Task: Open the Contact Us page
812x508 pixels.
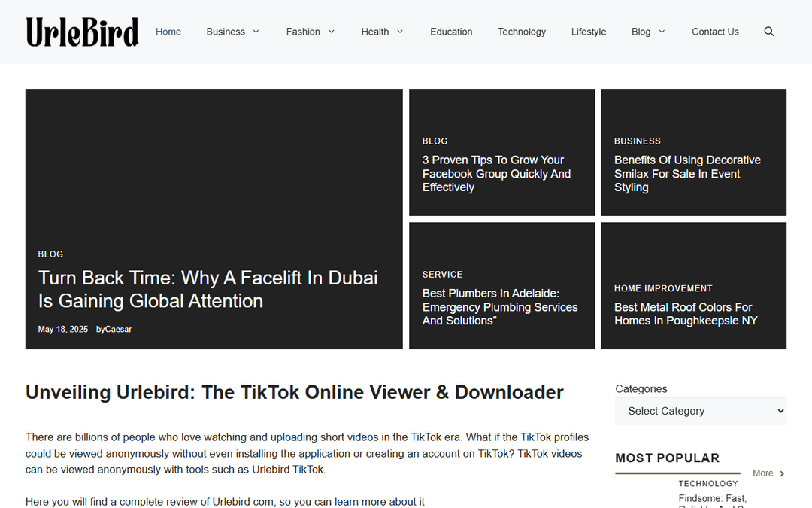Action: point(715,32)
